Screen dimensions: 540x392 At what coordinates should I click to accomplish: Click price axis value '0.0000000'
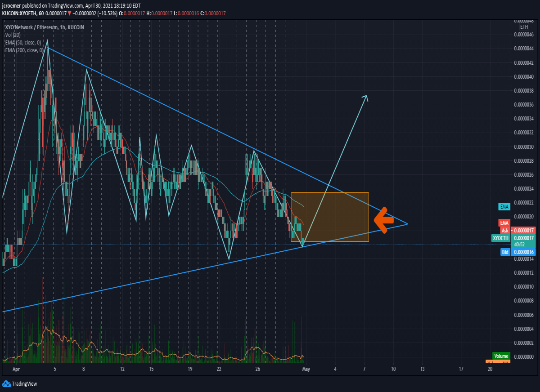tap(524, 356)
